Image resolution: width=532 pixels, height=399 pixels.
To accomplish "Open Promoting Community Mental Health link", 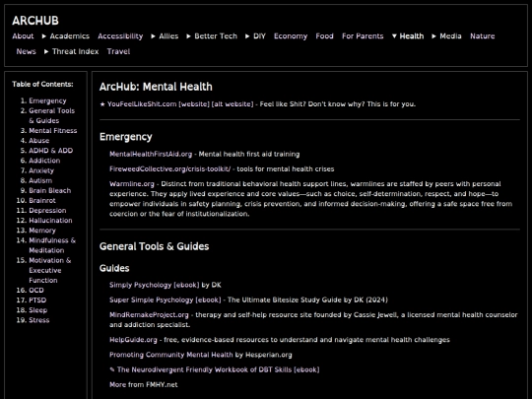I will pos(171,355).
